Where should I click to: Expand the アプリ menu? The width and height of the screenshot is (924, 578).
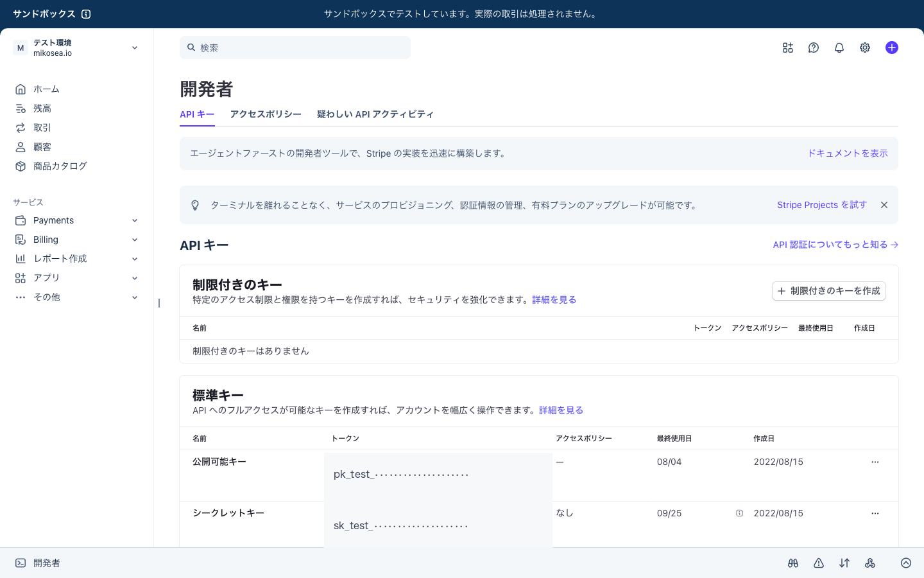[x=77, y=278]
